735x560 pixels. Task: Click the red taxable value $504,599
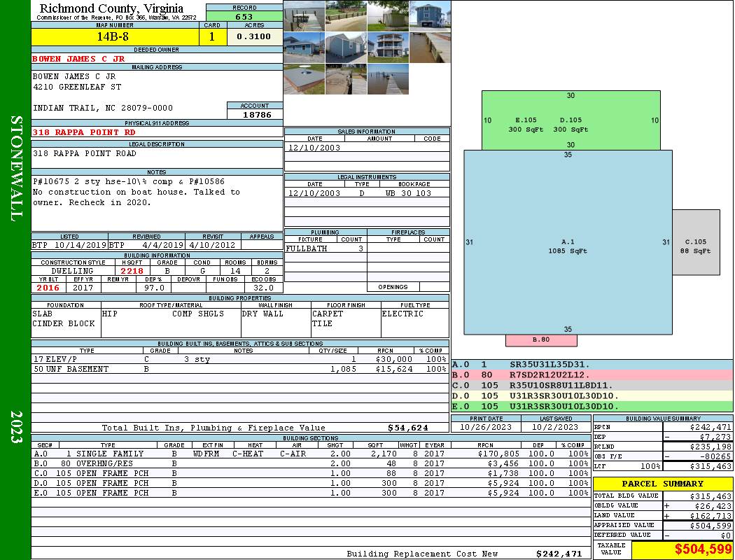coord(682,550)
